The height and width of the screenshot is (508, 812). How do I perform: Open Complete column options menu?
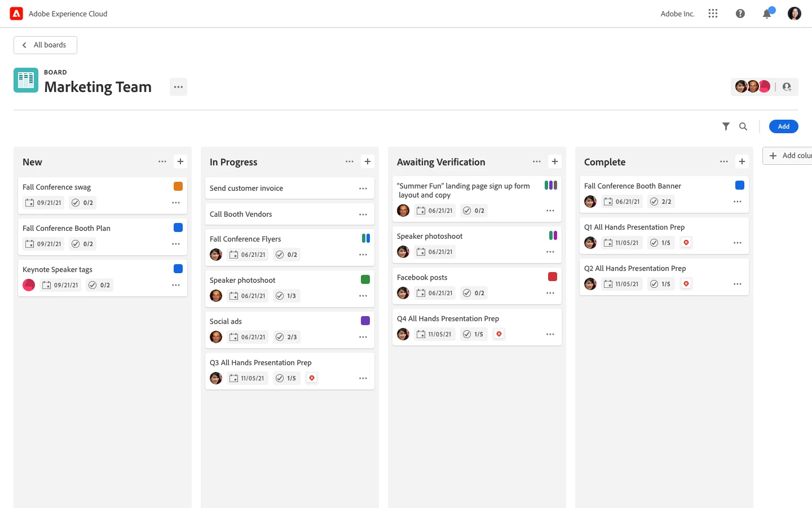[x=724, y=161]
